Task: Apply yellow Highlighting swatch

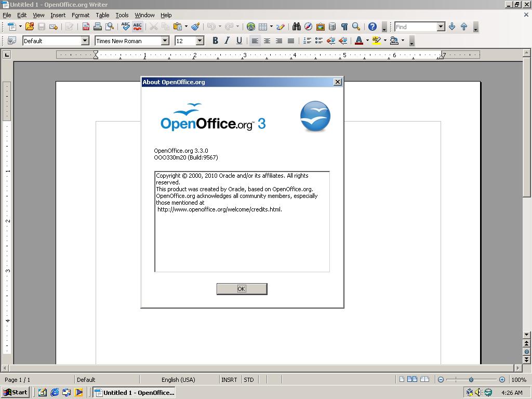Action: [x=377, y=41]
